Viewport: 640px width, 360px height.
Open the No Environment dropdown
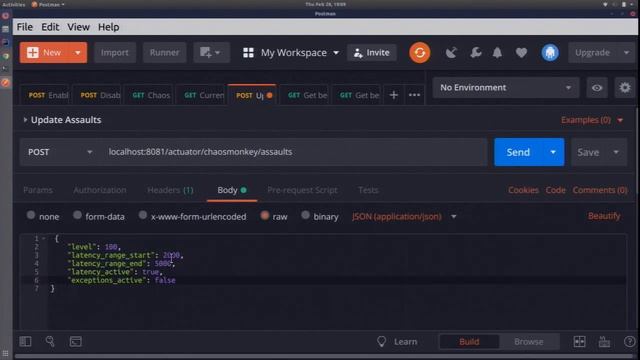pyautogui.click(x=506, y=88)
